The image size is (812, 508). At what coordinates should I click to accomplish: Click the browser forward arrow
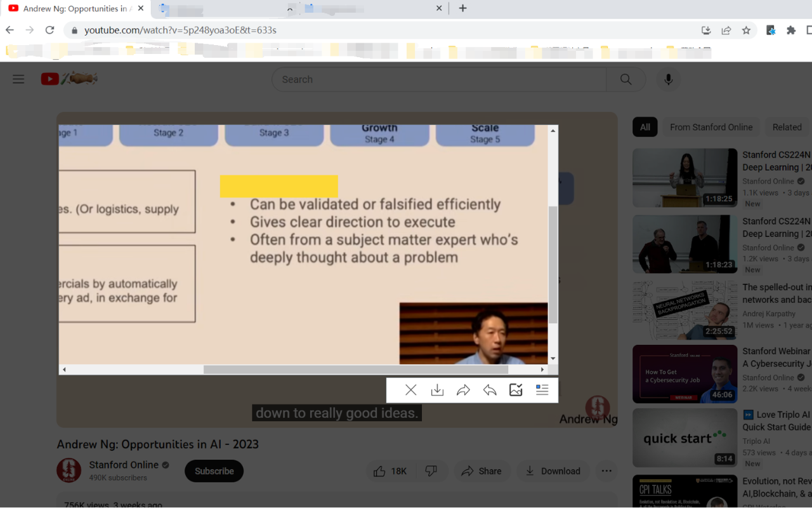coord(30,30)
